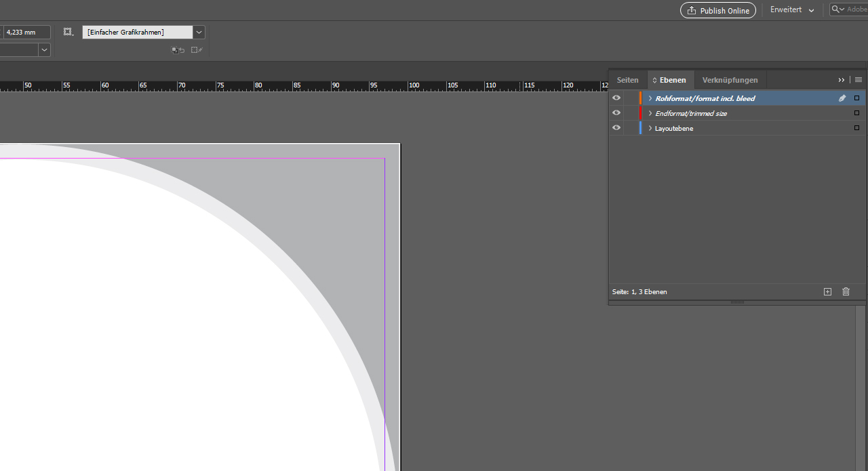Open the Erweitert workspace dropdown
The height and width of the screenshot is (471, 868).
click(792, 10)
